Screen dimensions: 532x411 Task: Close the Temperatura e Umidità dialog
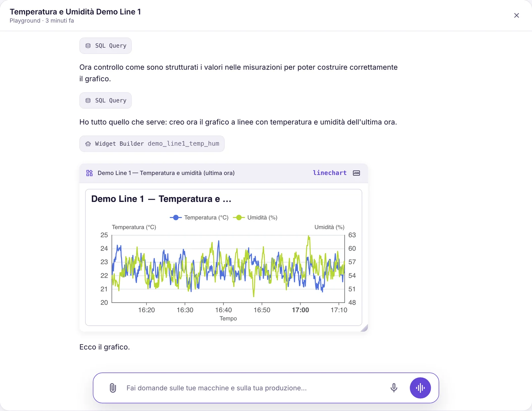[516, 16]
